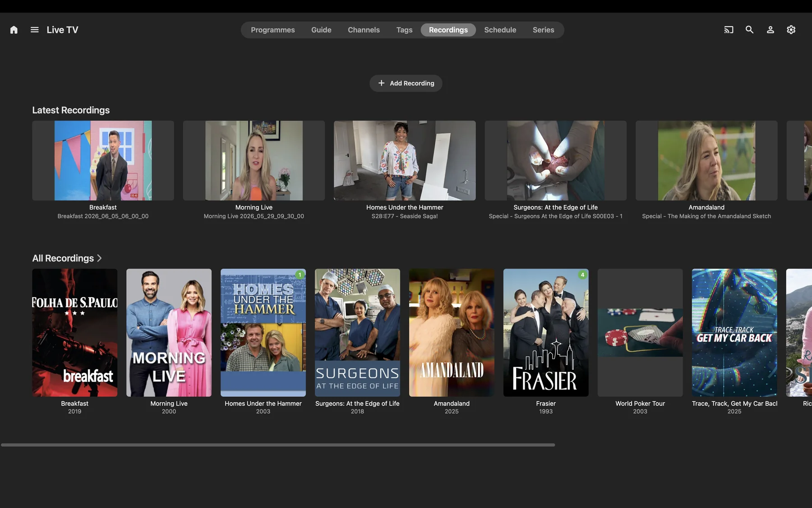Open the Search magnifier icon

(749, 30)
